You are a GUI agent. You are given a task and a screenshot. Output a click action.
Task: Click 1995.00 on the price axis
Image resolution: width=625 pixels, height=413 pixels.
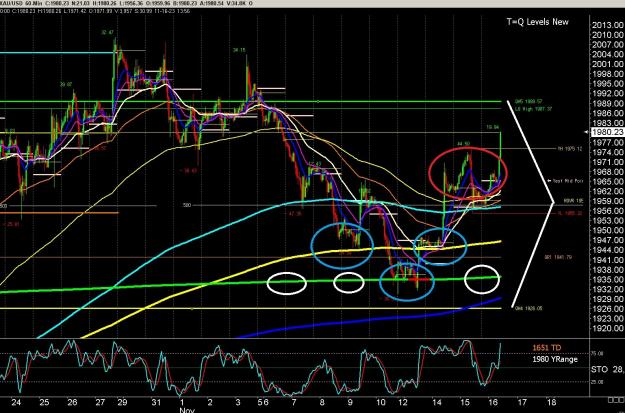tap(608, 84)
